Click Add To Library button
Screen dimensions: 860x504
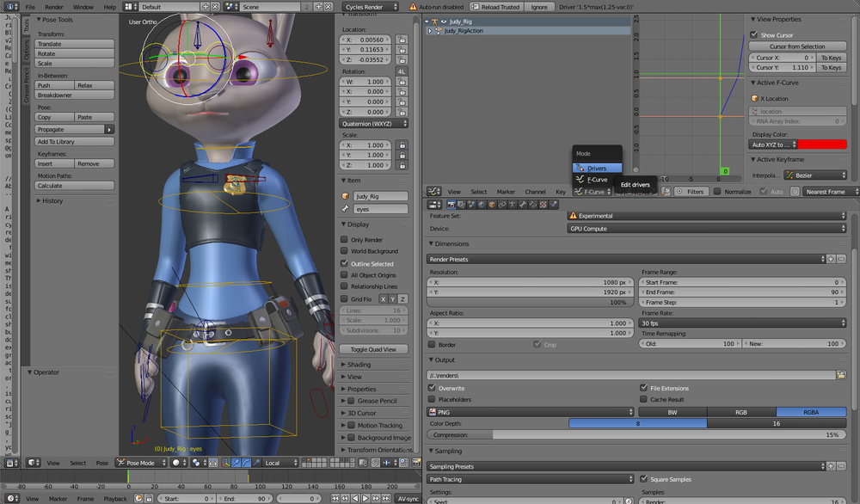[x=75, y=142]
